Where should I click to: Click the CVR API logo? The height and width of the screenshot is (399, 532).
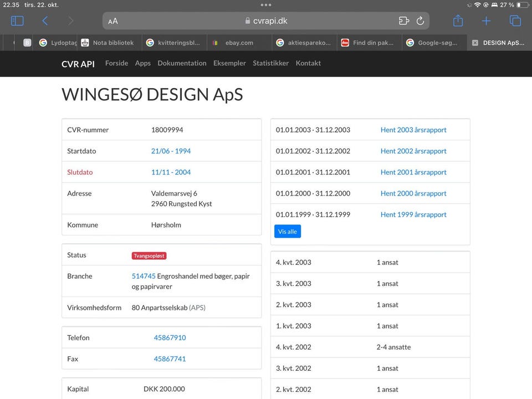click(78, 64)
